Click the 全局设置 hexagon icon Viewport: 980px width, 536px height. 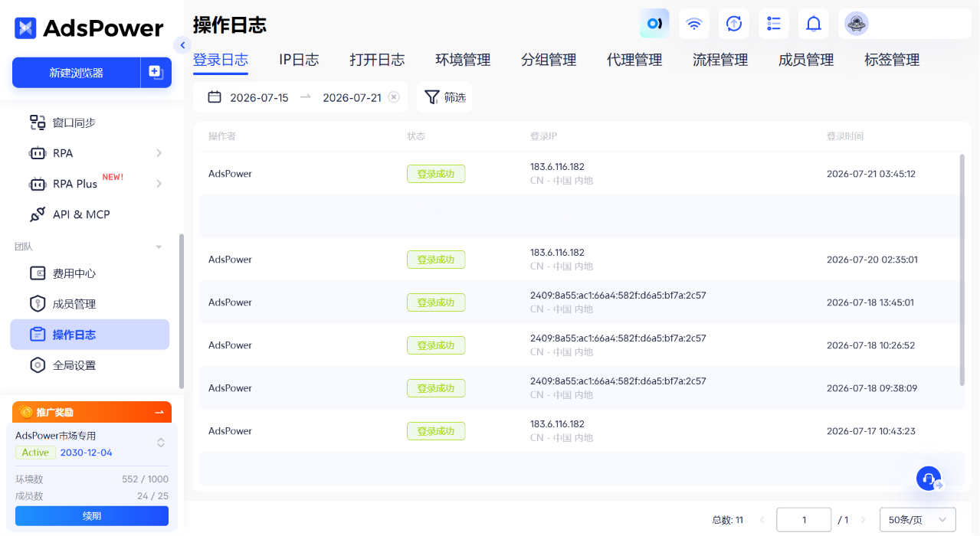(38, 365)
